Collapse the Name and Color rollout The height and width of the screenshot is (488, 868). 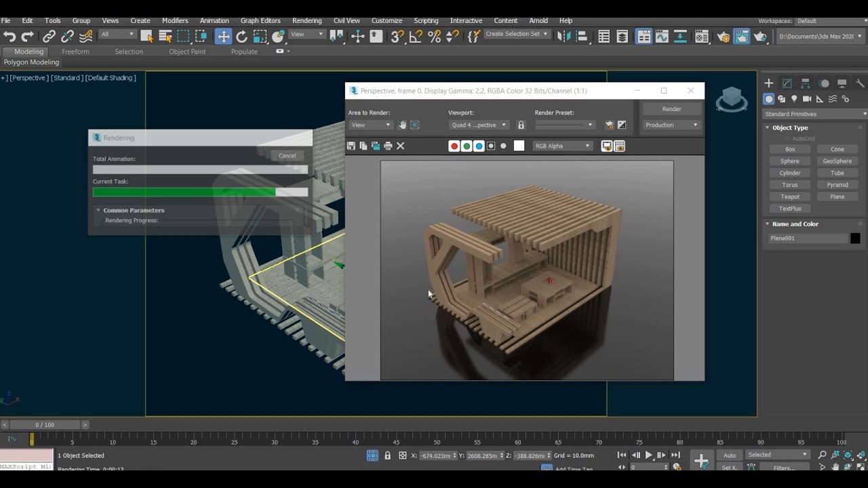click(x=795, y=224)
